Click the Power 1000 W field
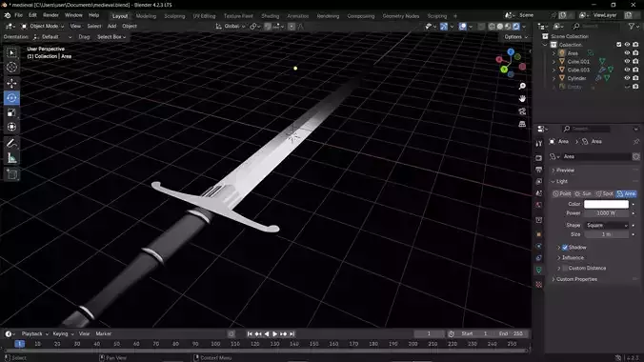The height and width of the screenshot is (362, 644). [606, 213]
